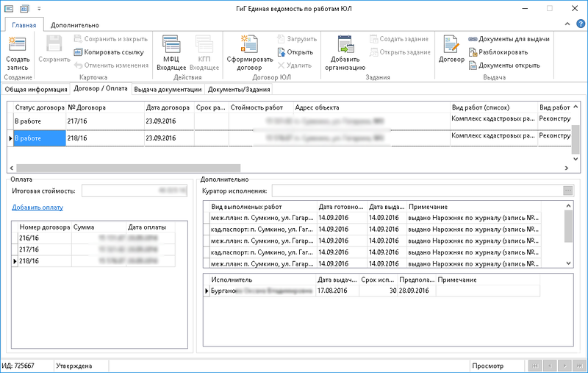Switch to Выдача документации tab

168,90
